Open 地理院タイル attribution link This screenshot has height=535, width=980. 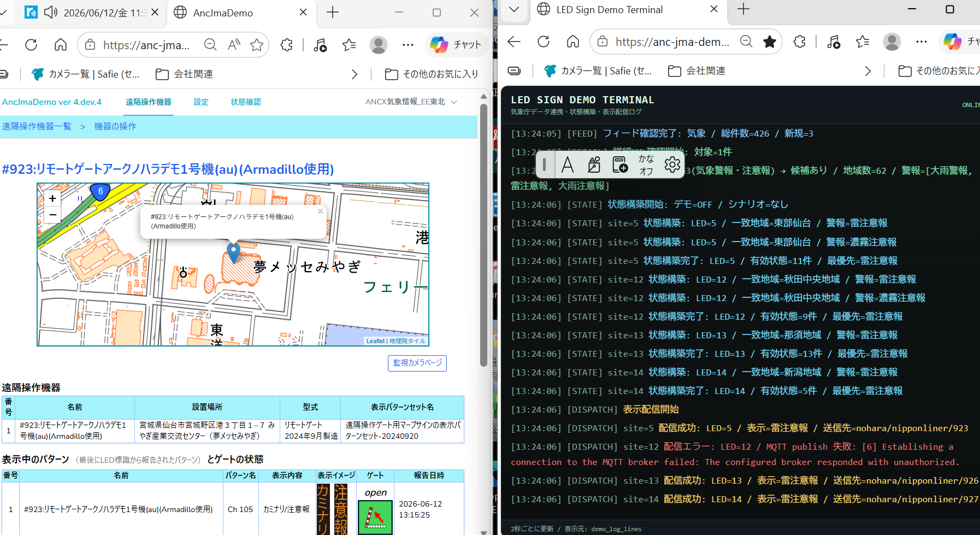[x=408, y=341]
